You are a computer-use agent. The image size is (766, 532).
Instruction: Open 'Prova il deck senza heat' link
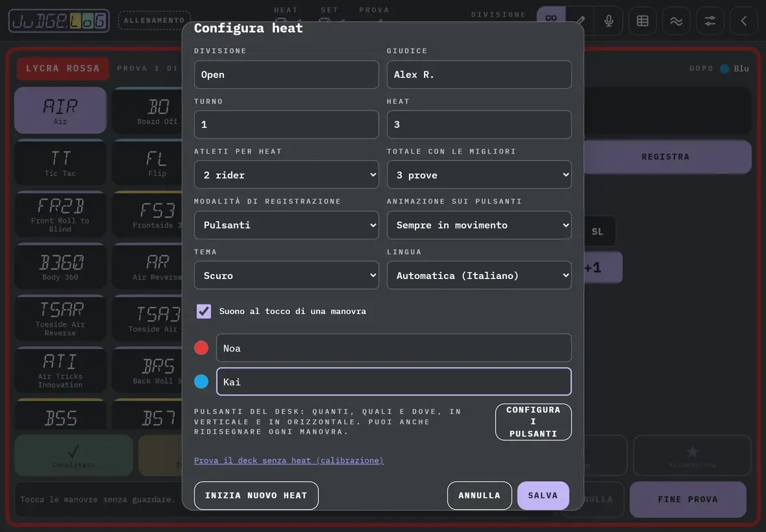pyautogui.click(x=289, y=460)
